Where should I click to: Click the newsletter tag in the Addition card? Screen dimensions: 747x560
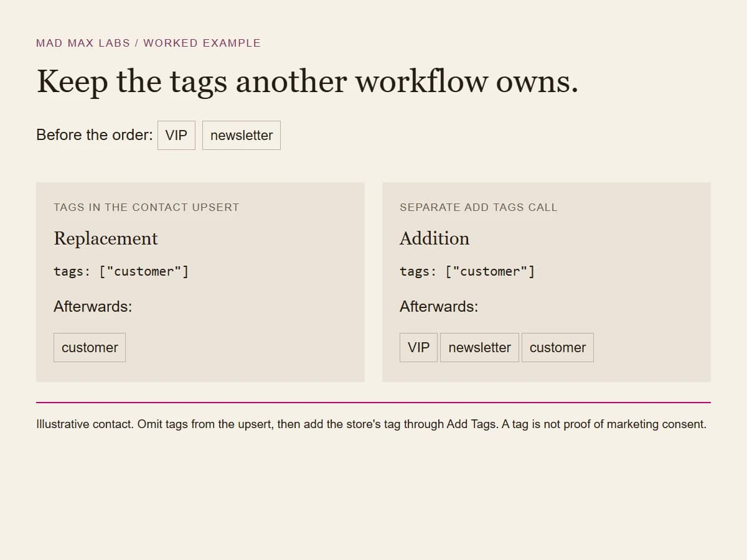479,347
